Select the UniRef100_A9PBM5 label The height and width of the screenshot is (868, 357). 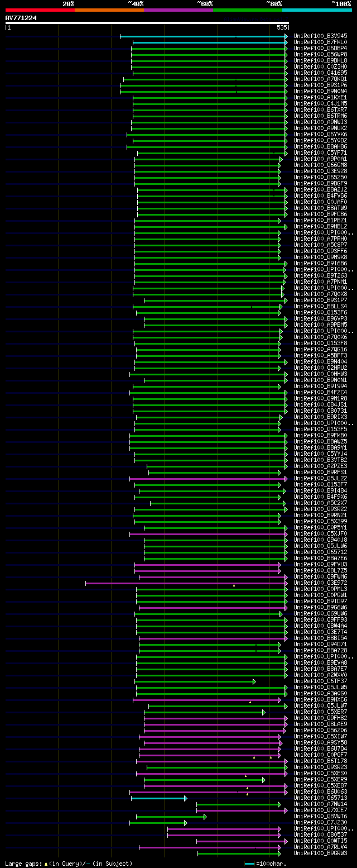pyautogui.click(x=320, y=325)
